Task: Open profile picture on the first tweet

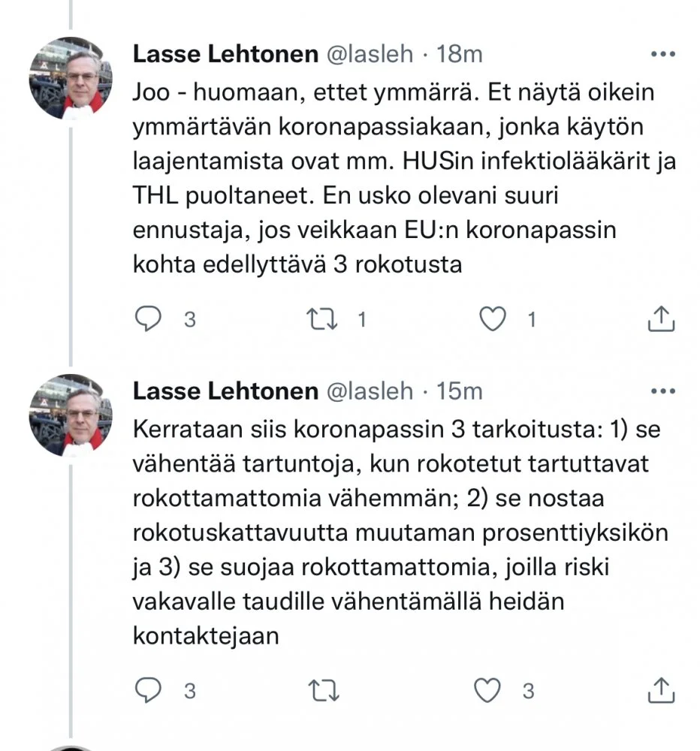Action: [x=70, y=78]
